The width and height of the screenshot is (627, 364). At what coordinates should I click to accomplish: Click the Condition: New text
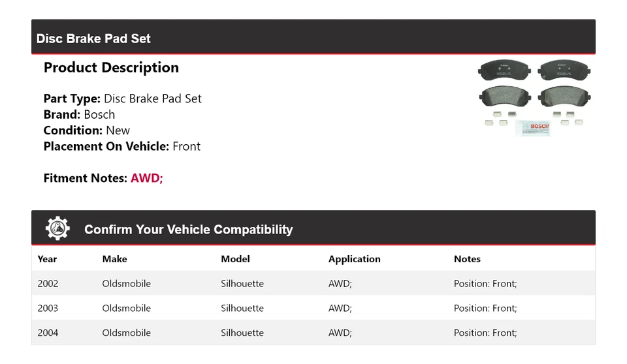pyautogui.click(x=86, y=130)
